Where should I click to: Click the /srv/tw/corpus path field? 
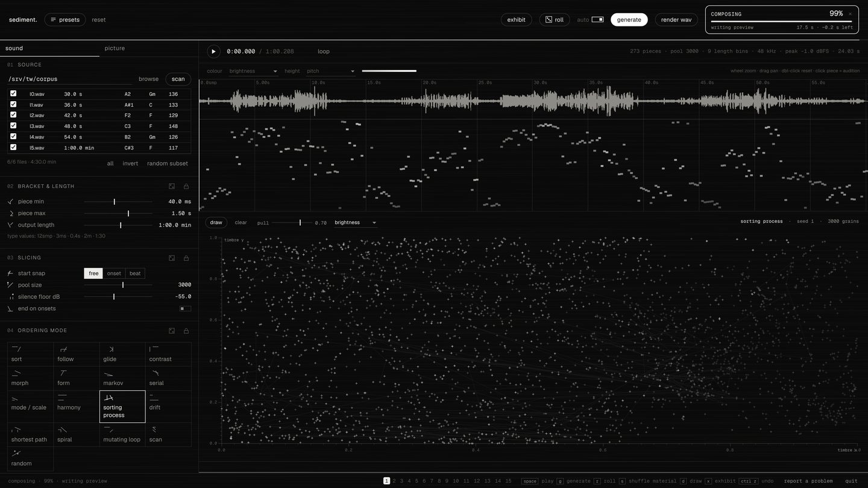pyautogui.click(x=69, y=79)
